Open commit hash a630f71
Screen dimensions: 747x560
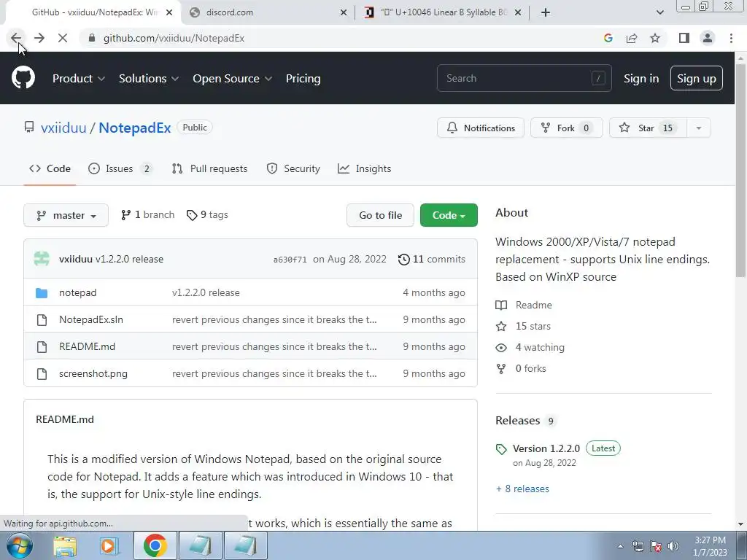pos(290,260)
